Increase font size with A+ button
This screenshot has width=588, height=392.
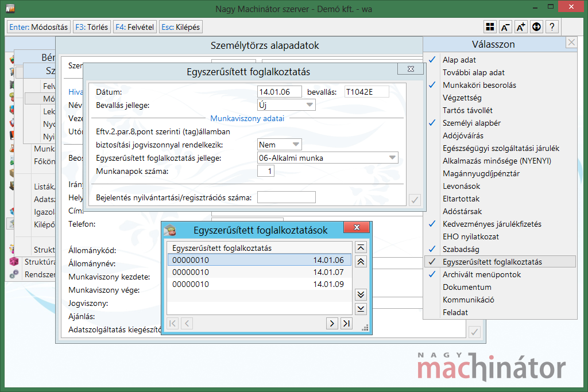click(521, 27)
